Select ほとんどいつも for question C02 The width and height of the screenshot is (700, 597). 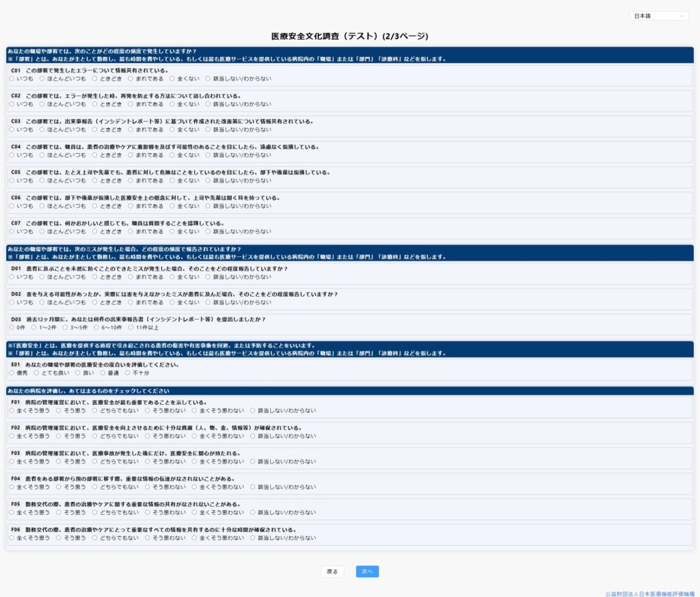coord(42,104)
